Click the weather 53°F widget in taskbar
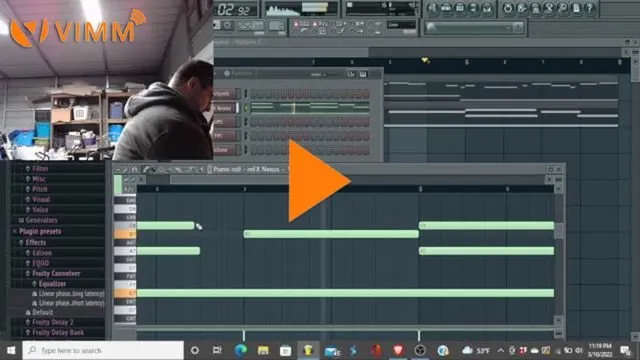This screenshot has height=360, width=640. (x=476, y=350)
